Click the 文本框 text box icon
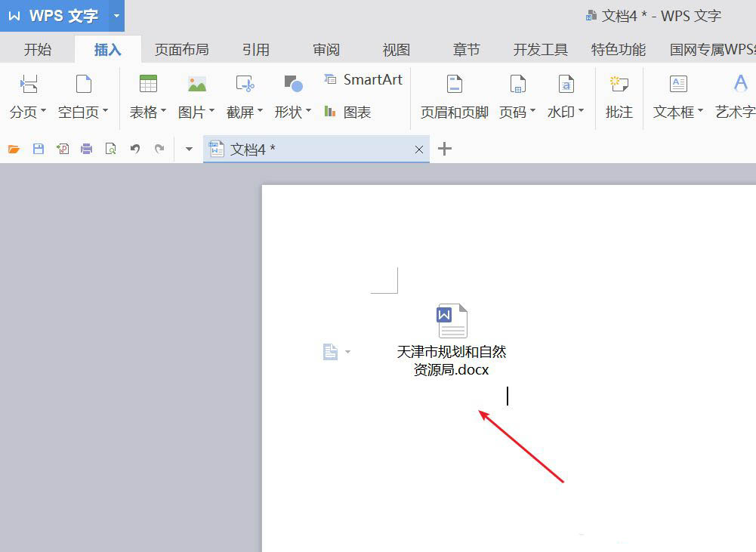 [x=678, y=84]
